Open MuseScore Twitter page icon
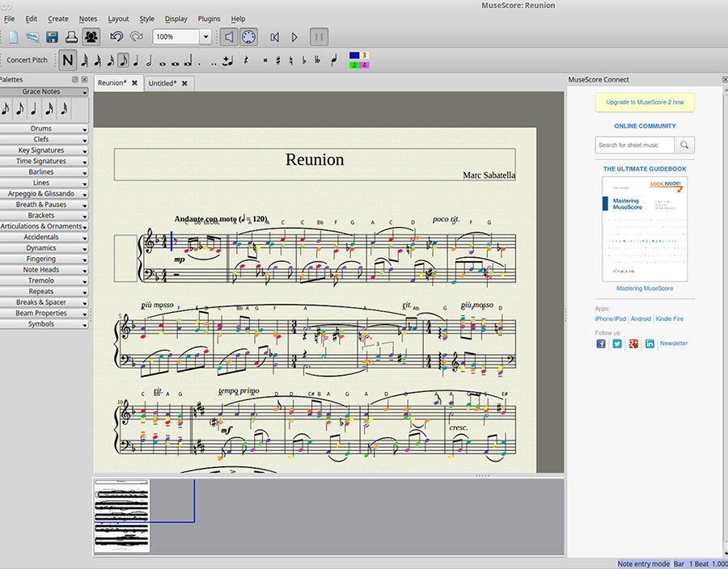Screen dimensions: 728x569 617,344
